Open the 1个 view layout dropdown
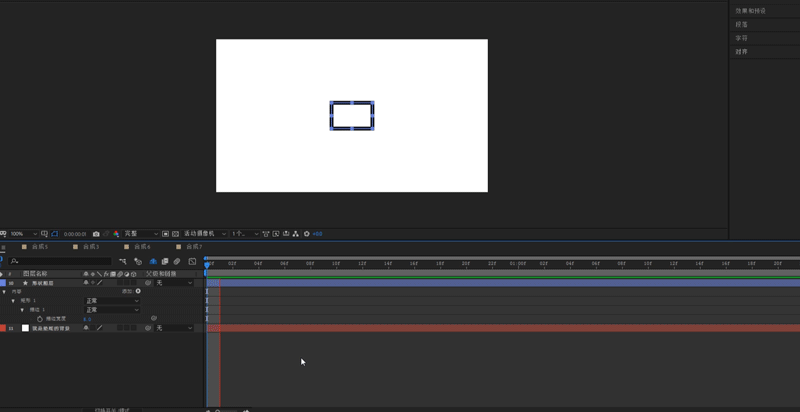The width and height of the screenshot is (800, 412). point(245,234)
